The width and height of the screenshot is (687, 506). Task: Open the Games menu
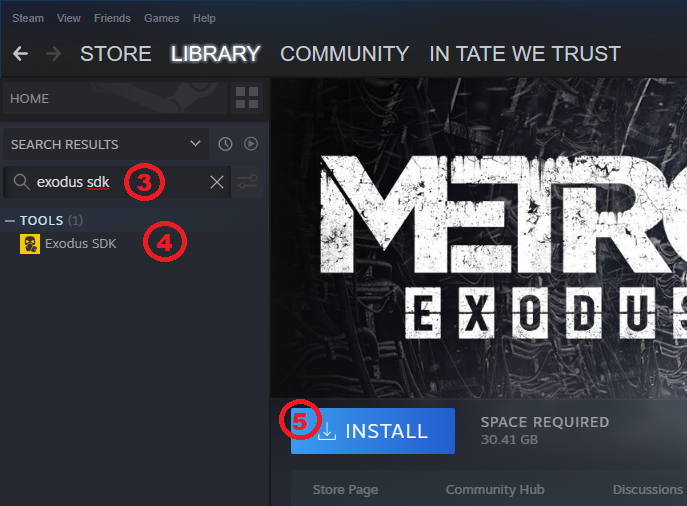pos(162,18)
